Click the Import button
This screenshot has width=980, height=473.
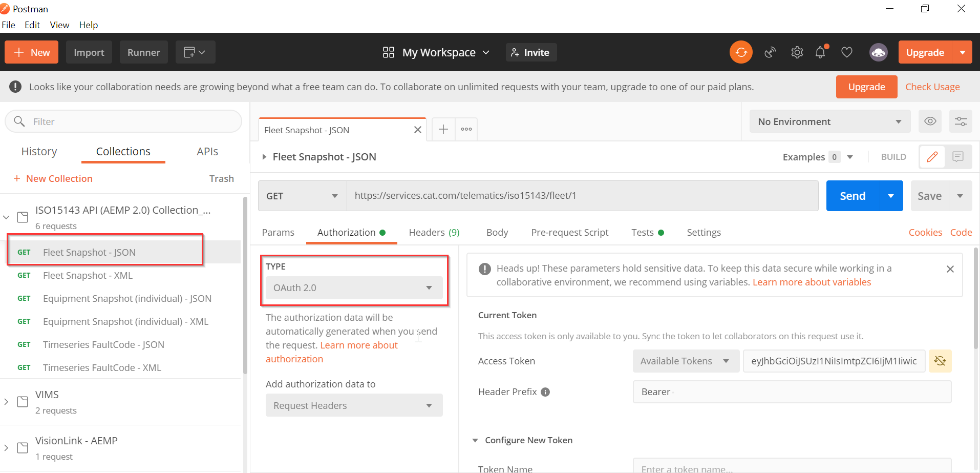click(89, 52)
